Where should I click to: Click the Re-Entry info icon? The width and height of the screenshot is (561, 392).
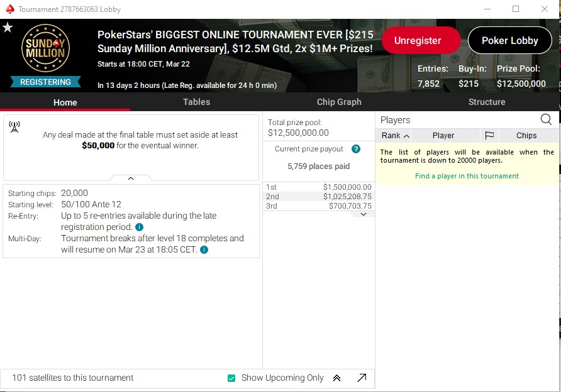pos(139,227)
